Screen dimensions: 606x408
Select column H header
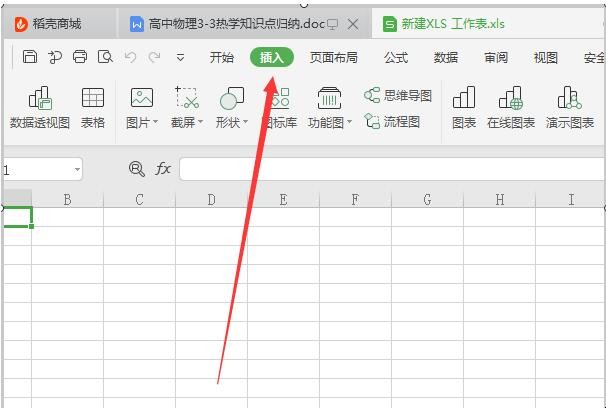499,199
